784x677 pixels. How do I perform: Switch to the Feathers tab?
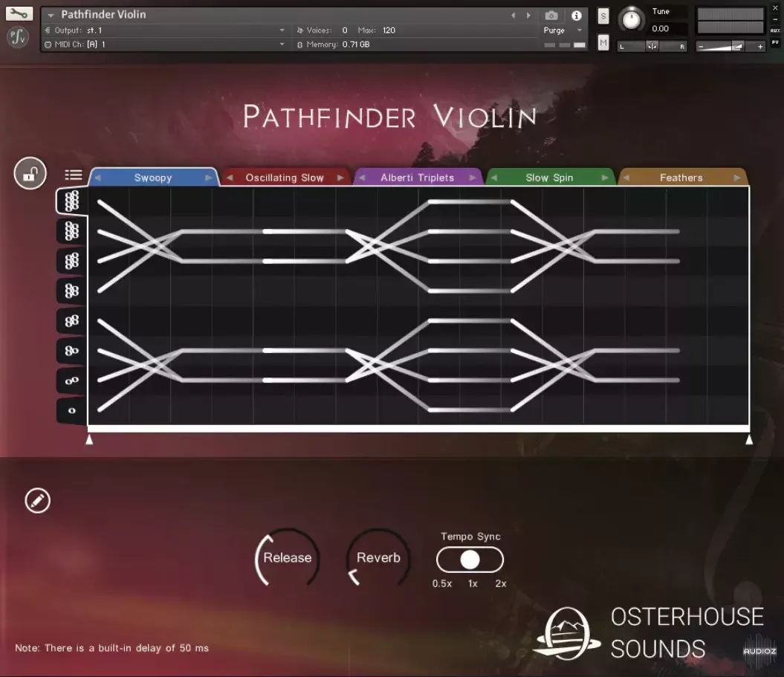(x=681, y=178)
